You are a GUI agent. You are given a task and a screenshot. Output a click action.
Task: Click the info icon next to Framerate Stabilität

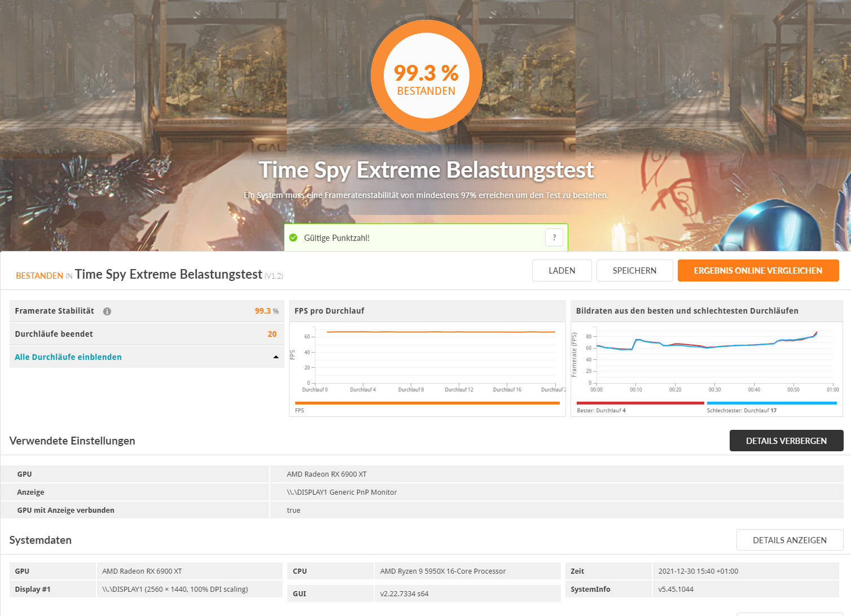(x=107, y=311)
